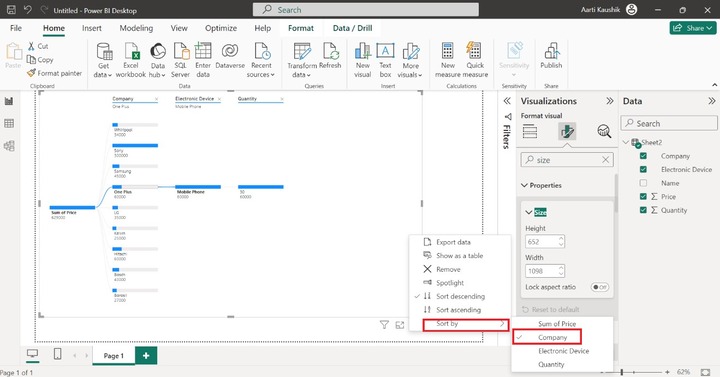Switch to Table view in left sidebar

[9, 124]
